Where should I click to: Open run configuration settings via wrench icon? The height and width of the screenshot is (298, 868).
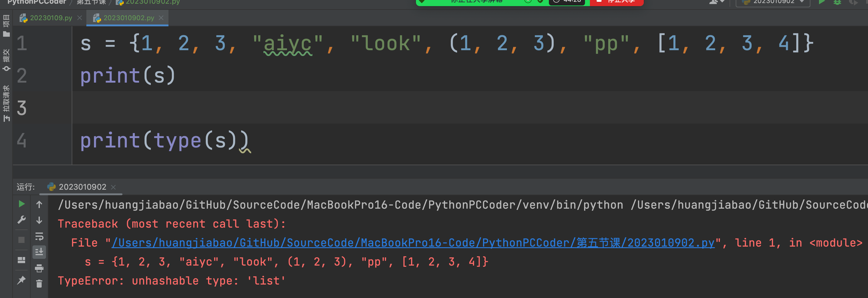pos(21,220)
